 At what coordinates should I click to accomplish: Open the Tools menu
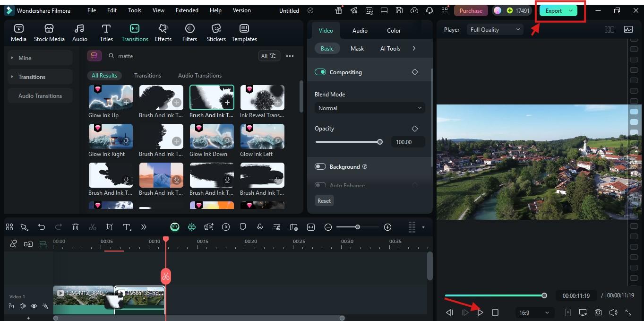click(135, 10)
